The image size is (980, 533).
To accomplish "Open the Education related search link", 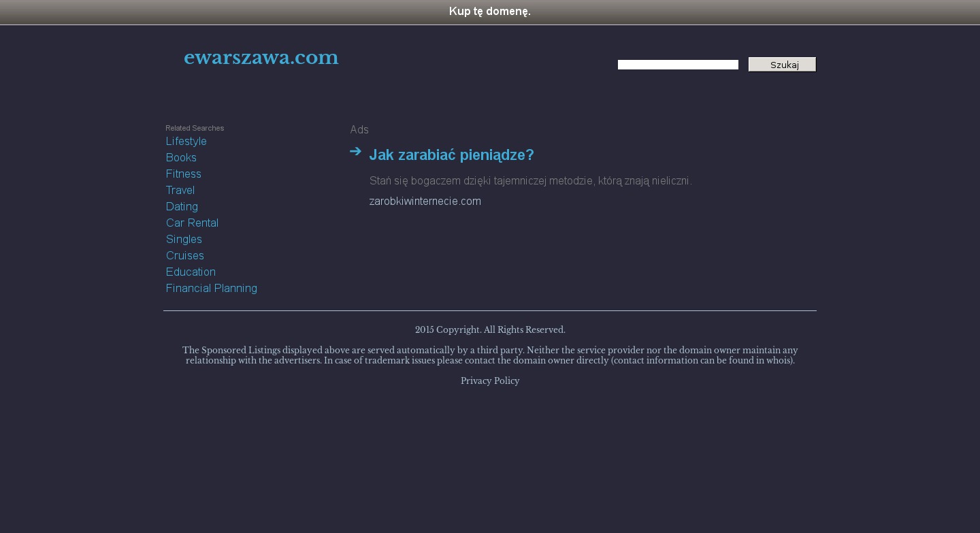I will point(191,272).
